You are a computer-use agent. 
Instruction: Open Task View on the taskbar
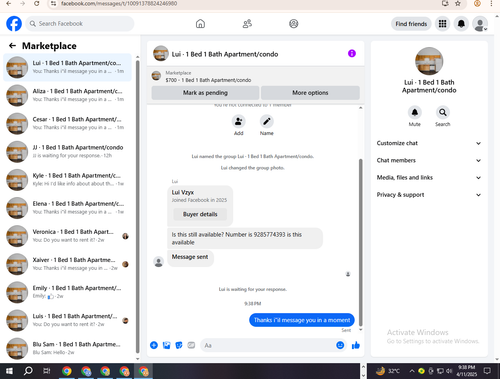47,371
